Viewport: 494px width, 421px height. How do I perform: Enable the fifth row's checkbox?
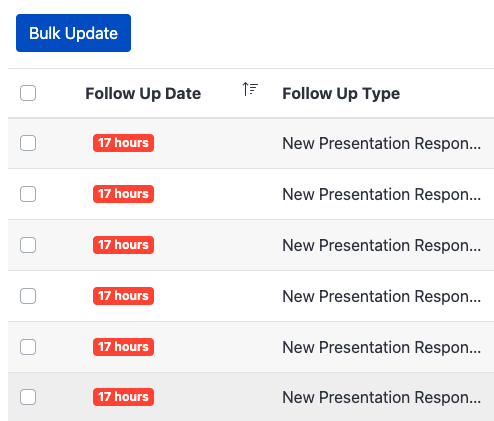pyautogui.click(x=28, y=347)
